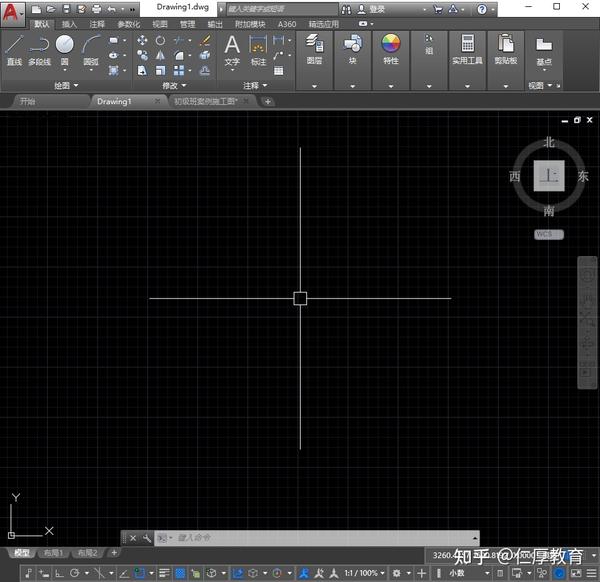
Task: Click the Move tool in the modify panel
Action: 142,41
